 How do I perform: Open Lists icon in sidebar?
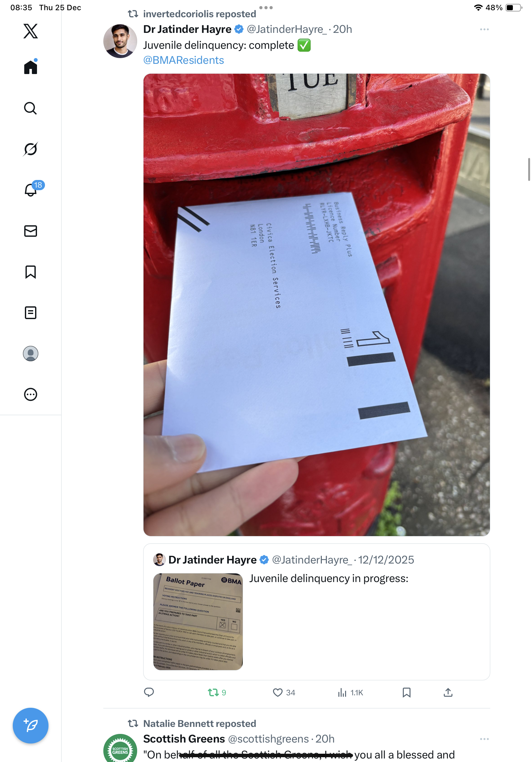pos(31,313)
